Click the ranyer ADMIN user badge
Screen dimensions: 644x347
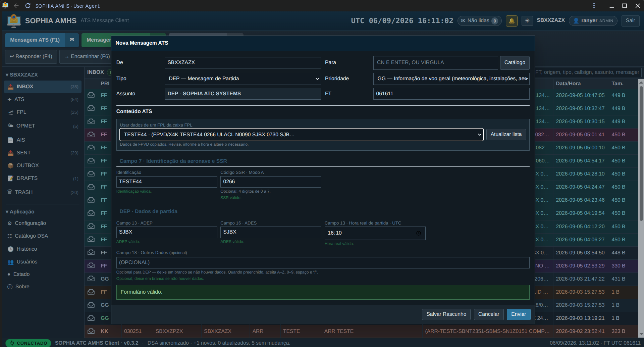[593, 21]
